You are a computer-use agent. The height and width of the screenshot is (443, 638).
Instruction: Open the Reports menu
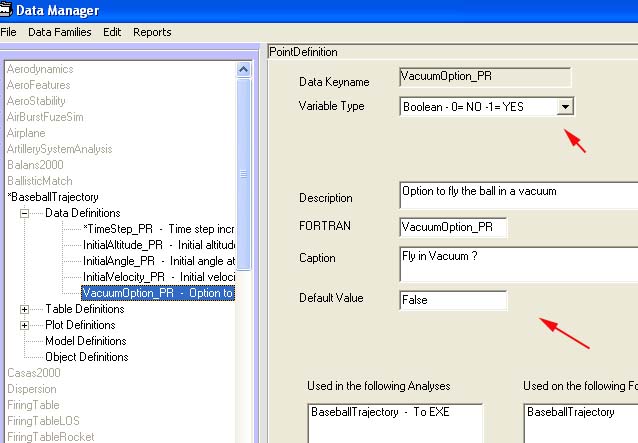(152, 32)
